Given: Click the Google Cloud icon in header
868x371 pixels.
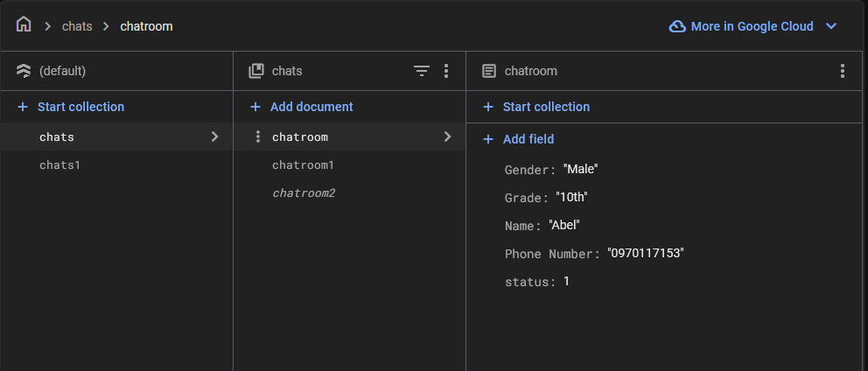Looking at the screenshot, I should coord(677,26).
